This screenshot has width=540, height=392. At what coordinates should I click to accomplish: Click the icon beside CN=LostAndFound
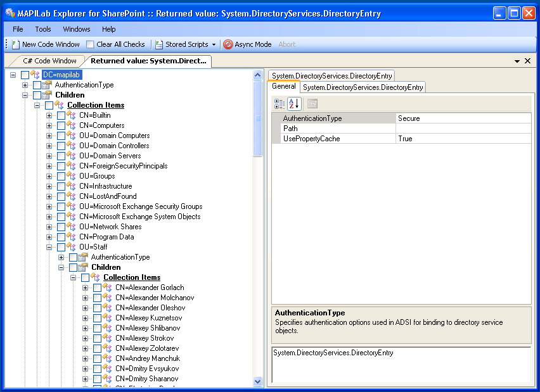tap(71, 196)
